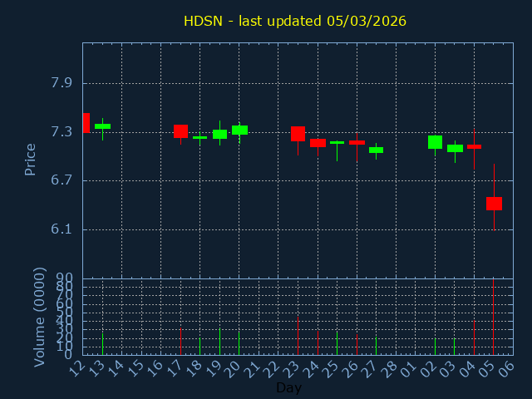Click the red volume bar for day 24

point(318,342)
